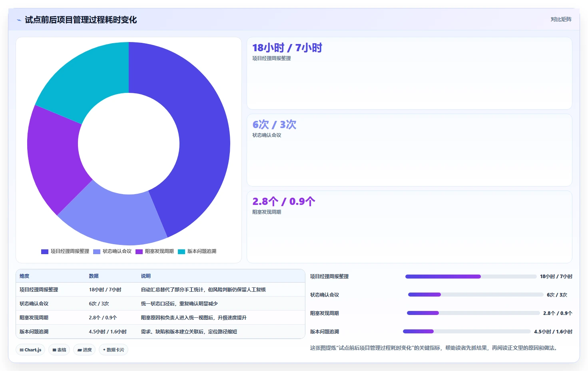The width and height of the screenshot is (588, 371).
Task: Click the 阻塞发现周期 progress bar
Action: (473, 313)
